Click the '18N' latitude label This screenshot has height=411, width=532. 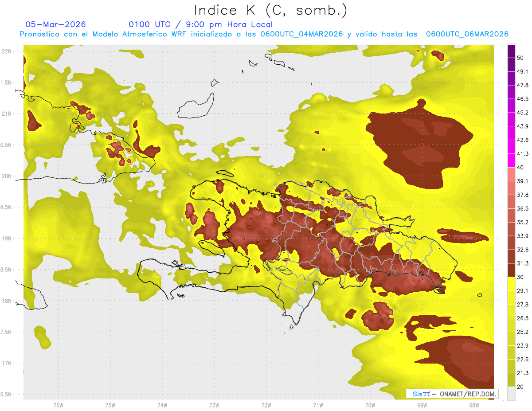[7, 301]
